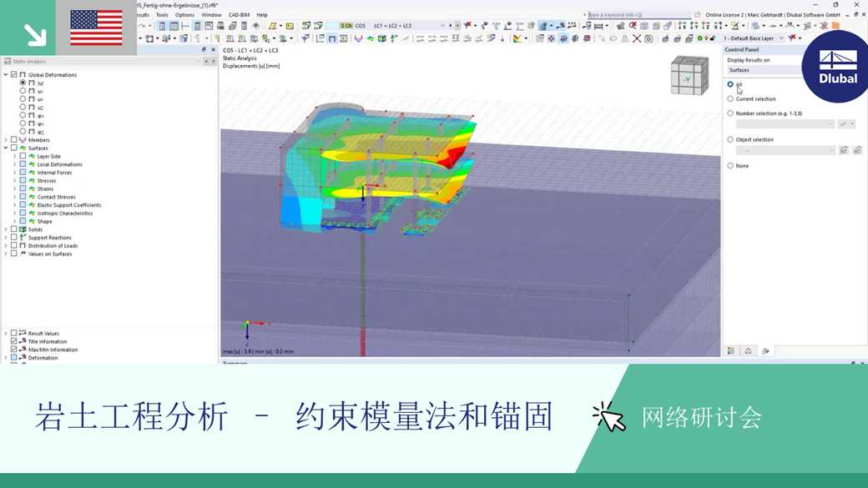Expand the Internal Forces tree entry
The image size is (868, 488).
point(15,173)
